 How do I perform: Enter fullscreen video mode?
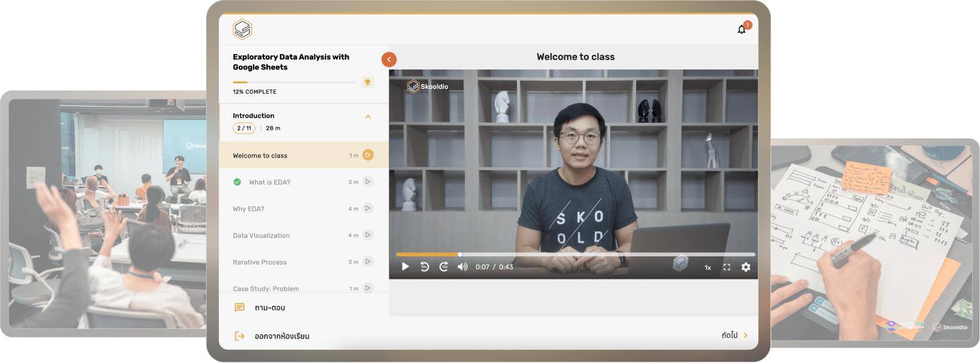[x=726, y=267]
